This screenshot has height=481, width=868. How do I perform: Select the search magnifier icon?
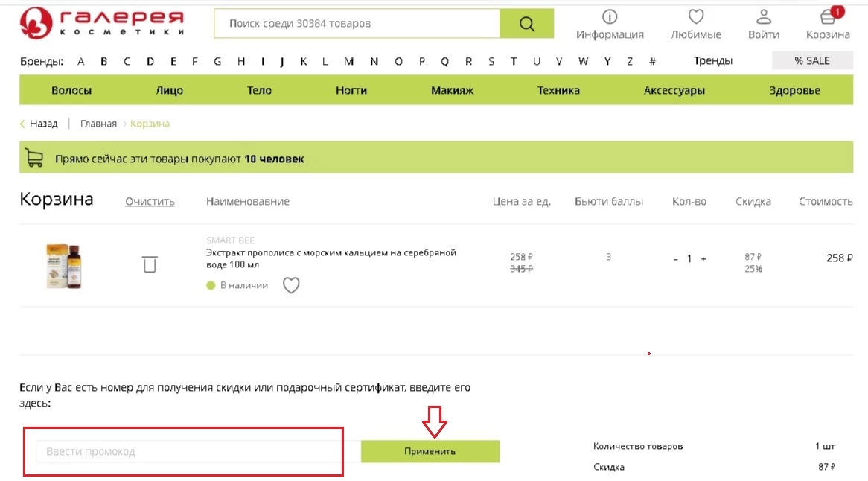[x=526, y=23]
